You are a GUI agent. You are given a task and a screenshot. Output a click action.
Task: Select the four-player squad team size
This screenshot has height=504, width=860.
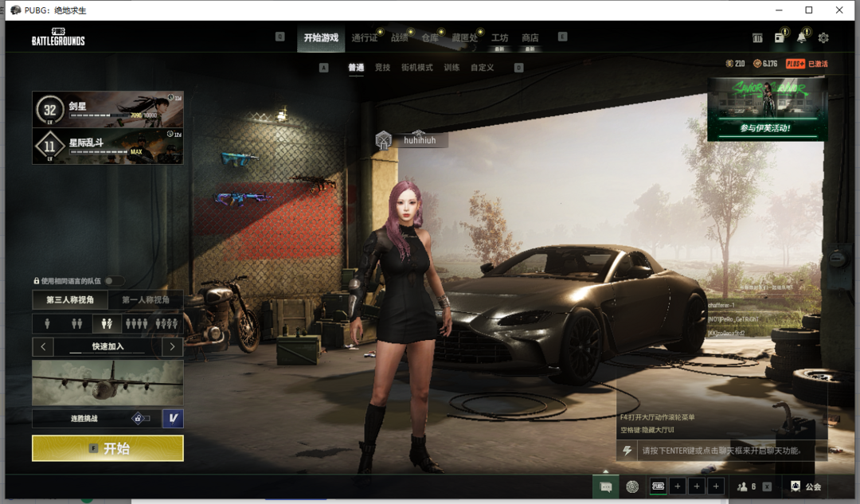pos(137,324)
